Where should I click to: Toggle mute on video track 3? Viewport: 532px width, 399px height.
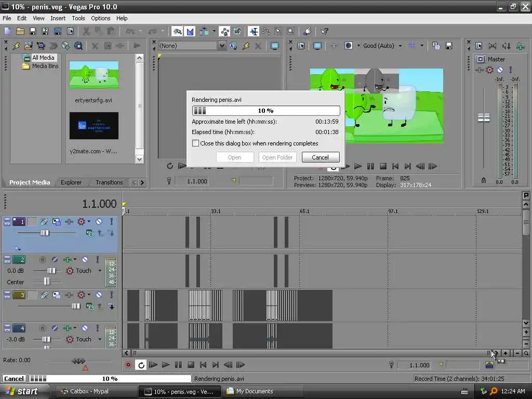tap(99, 295)
